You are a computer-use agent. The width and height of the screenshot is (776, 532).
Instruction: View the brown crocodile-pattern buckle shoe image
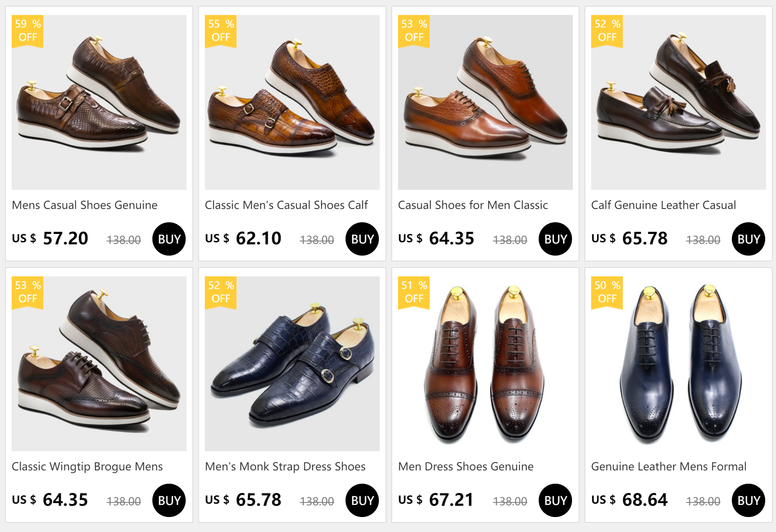[x=99, y=102]
